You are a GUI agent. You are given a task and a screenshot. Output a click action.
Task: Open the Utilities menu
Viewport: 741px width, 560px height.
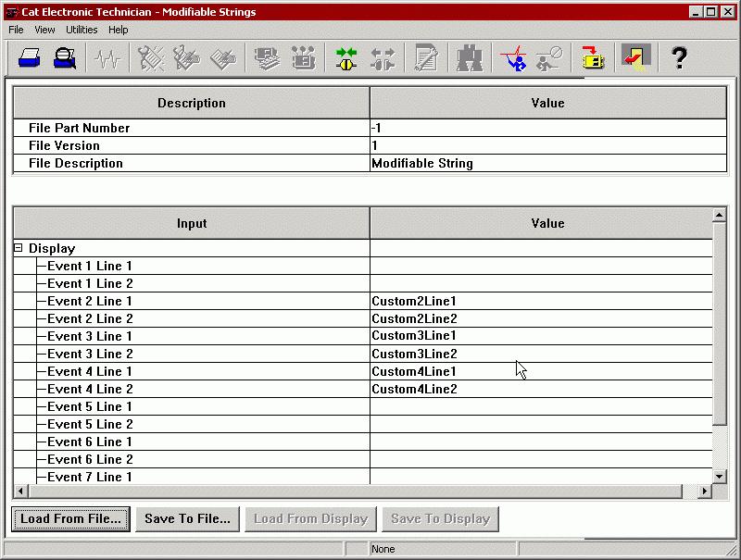pos(82,30)
